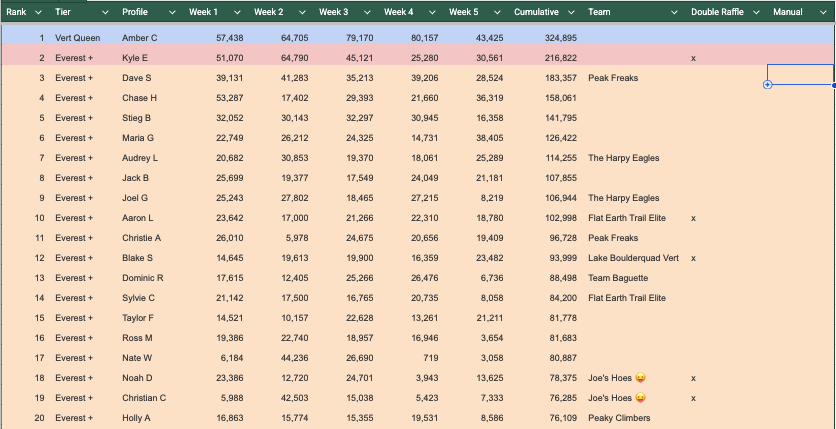Image resolution: width=836 pixels, height=429 pixels.
Task: Select Christian C's Double Raffle x mark
Action: [x=693, y=398]
